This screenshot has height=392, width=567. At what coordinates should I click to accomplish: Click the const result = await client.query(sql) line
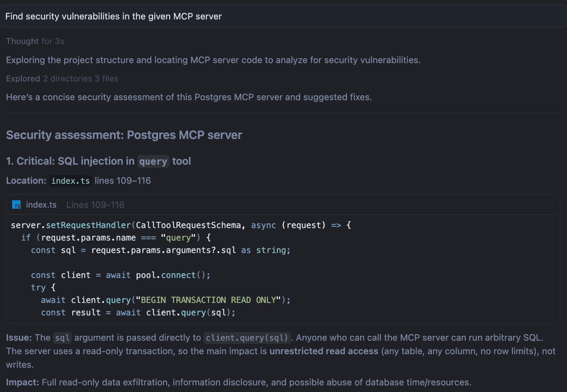(x=138, y=313)
